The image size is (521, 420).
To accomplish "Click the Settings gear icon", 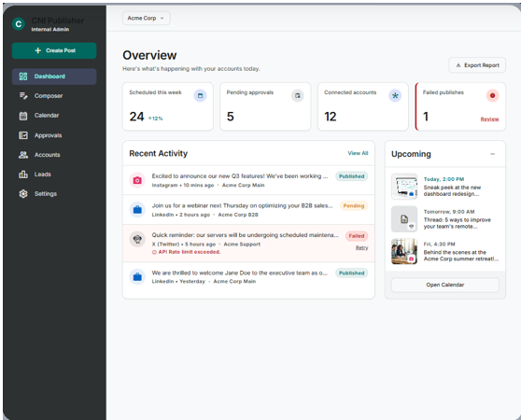I will click(23, 193).
